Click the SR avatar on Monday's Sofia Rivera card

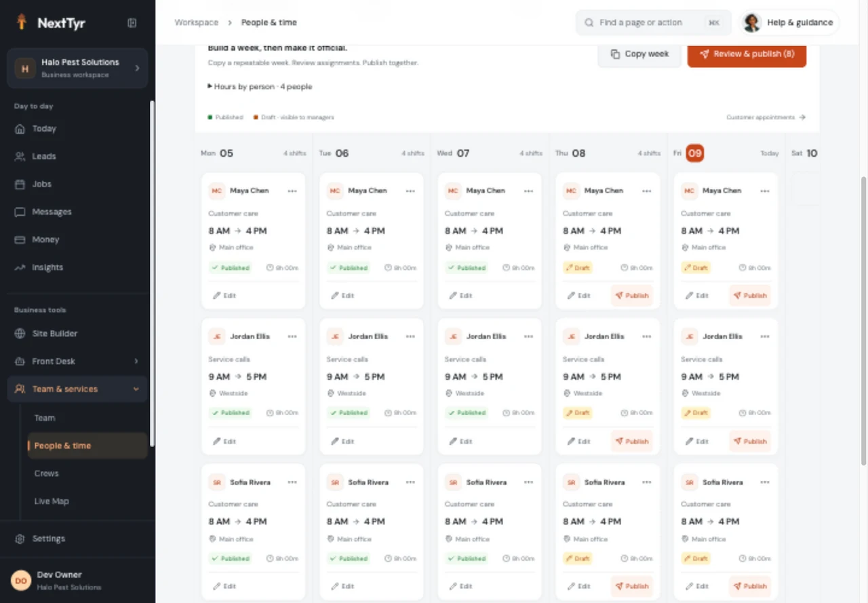tap(217, 482)
